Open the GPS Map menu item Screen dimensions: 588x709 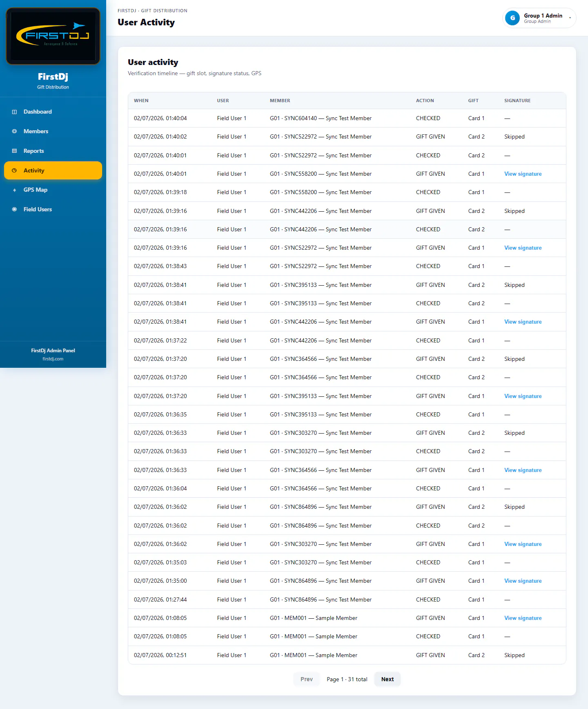click(53, 190)
